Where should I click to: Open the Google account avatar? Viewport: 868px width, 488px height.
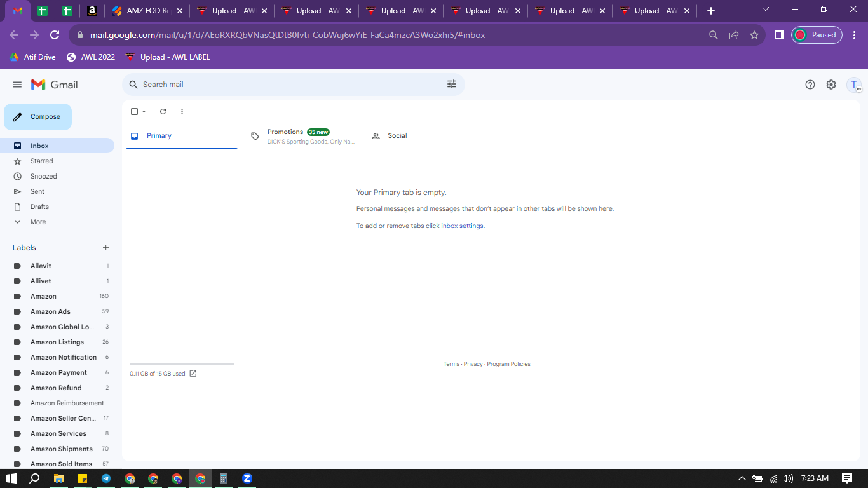[x=854, y=85]
